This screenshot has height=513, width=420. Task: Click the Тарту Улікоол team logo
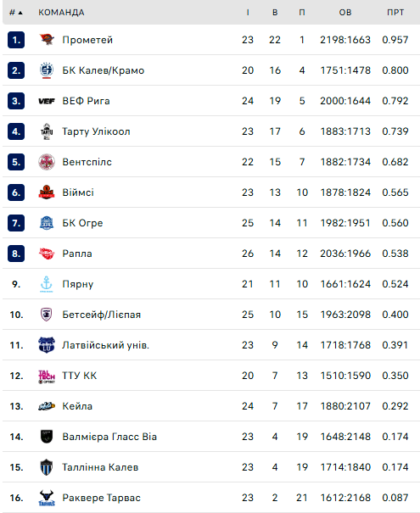tap(47, 131)
